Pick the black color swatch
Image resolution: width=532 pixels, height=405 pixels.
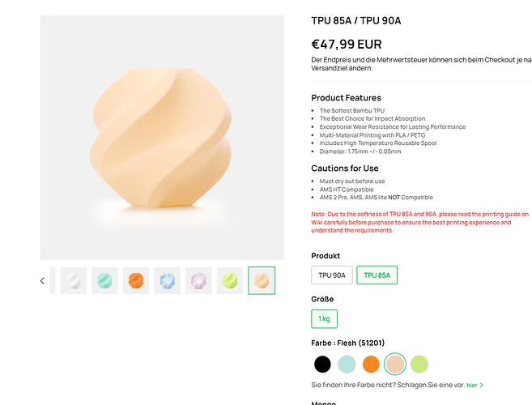(x=322, y=364)
